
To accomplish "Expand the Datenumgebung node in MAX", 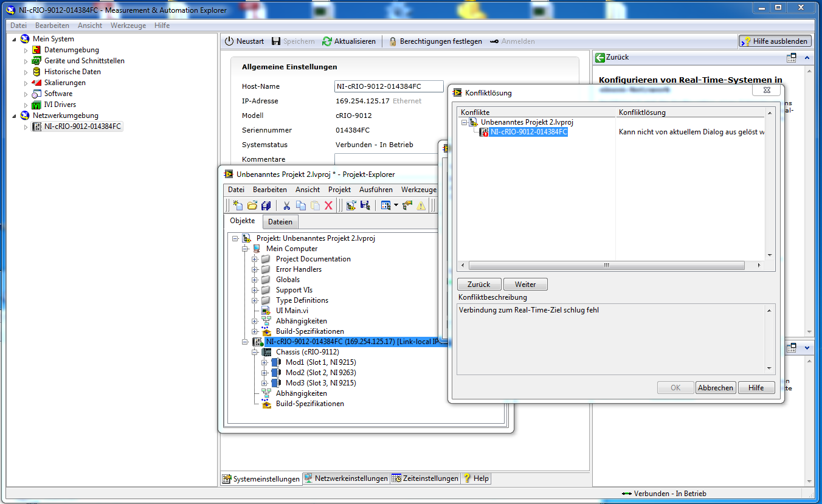I will pyautogui.click(x=26, y=50).
